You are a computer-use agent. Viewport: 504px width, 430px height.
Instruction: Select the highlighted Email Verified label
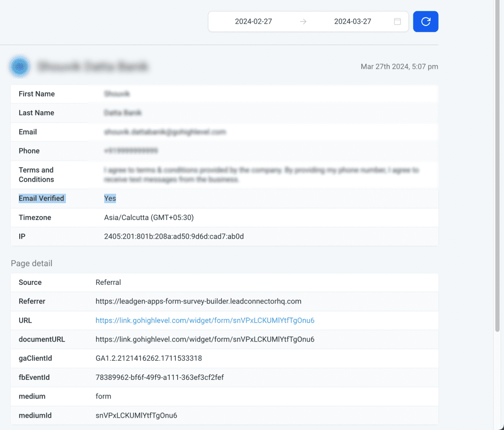pos(41,198)
